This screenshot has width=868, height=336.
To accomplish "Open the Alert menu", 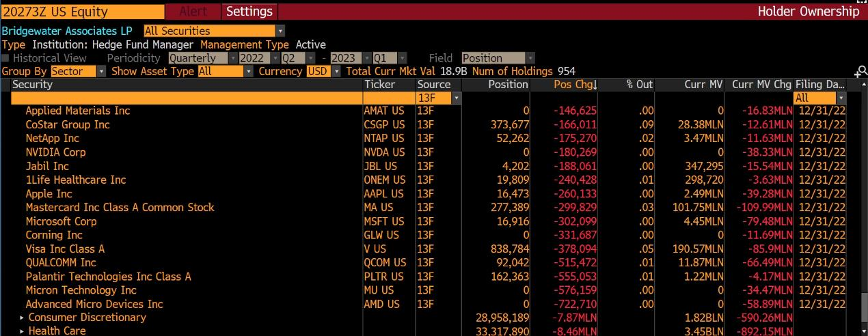I will pos(193,11).
